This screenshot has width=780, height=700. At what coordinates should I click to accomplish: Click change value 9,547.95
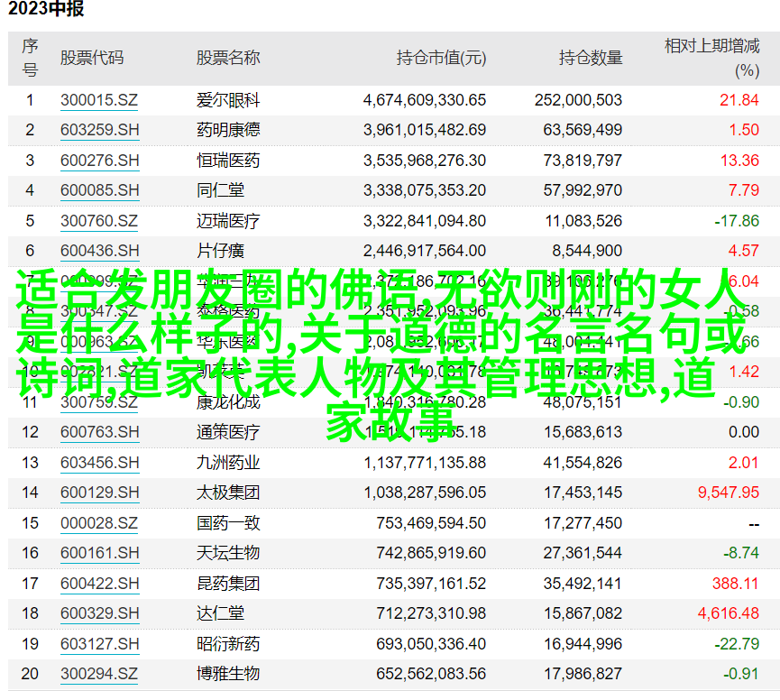729,493
